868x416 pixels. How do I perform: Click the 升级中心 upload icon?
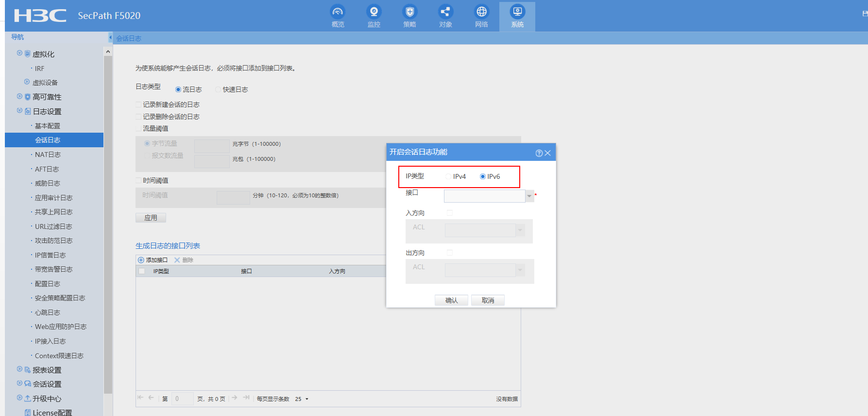pos(28,399)
